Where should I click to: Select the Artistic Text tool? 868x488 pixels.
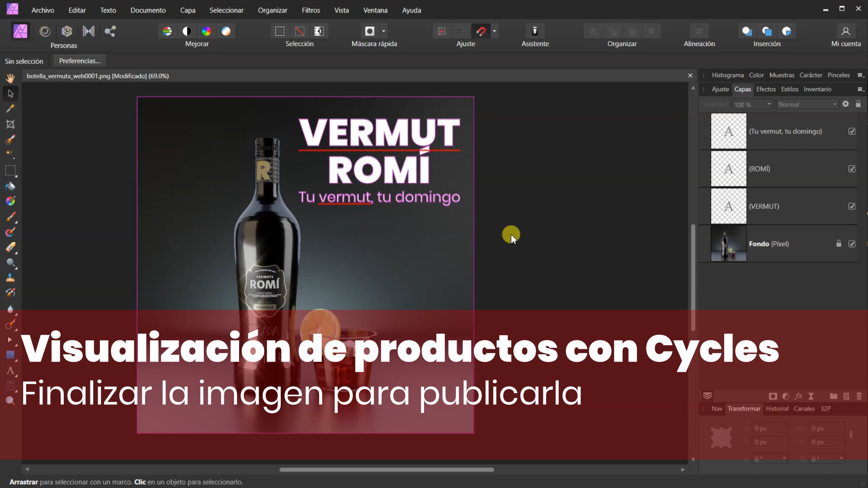(x=10, y=371)
